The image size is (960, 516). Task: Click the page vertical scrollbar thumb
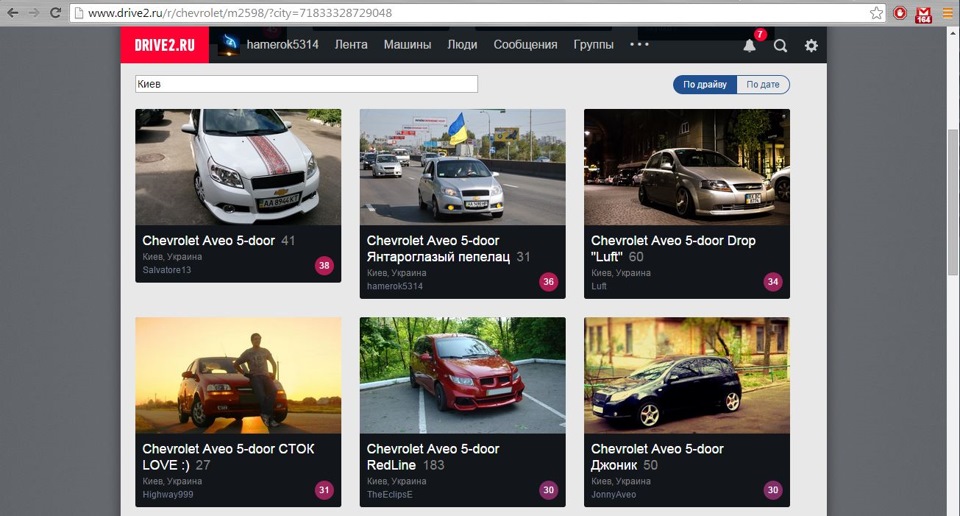click(x=953, y=202)
